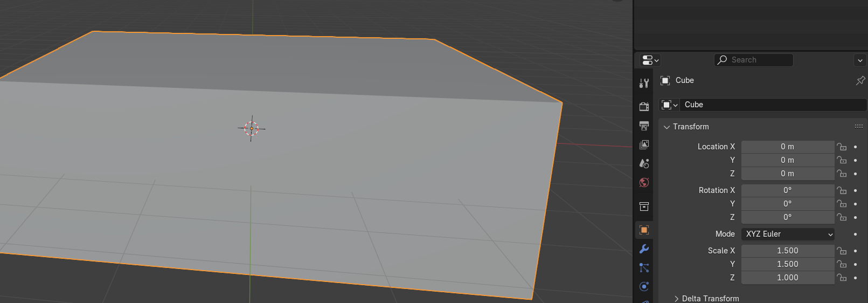Lock the Rotation X value

pyautogui.click(x=842, y=190)
